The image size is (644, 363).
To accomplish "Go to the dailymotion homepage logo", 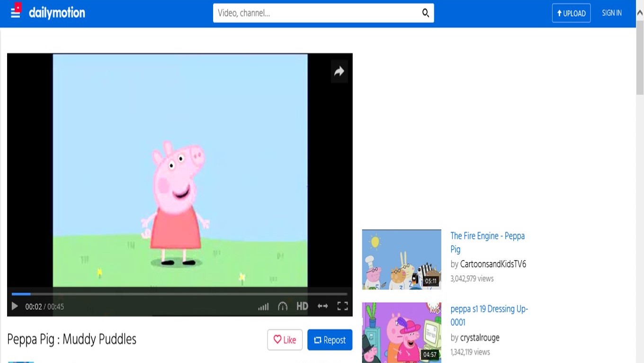I will click(57, 13).
